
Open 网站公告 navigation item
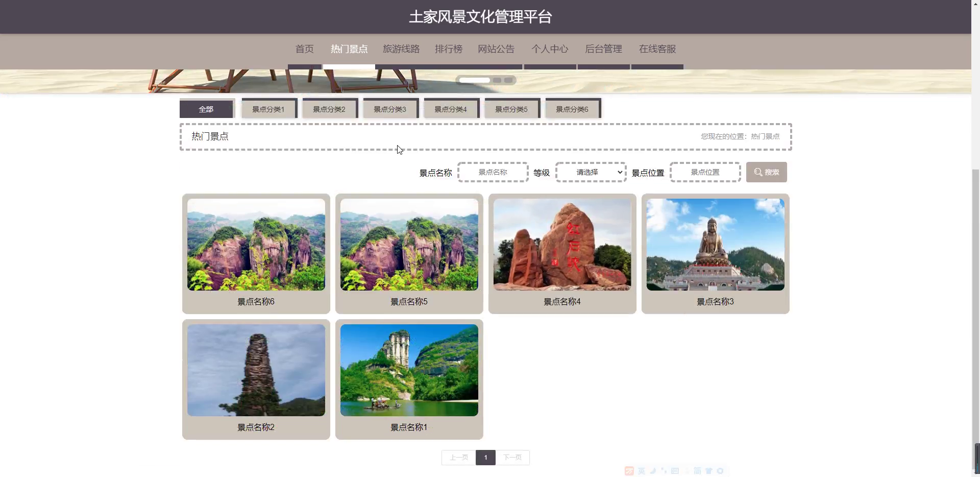496,49
